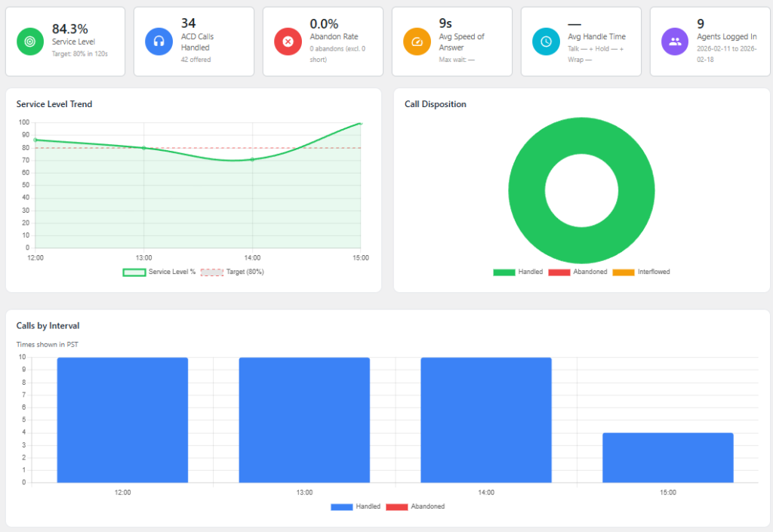Toggle Target (80%) legend item
The height and width of the screenshot is (532, 773).
tap(245, 272)
